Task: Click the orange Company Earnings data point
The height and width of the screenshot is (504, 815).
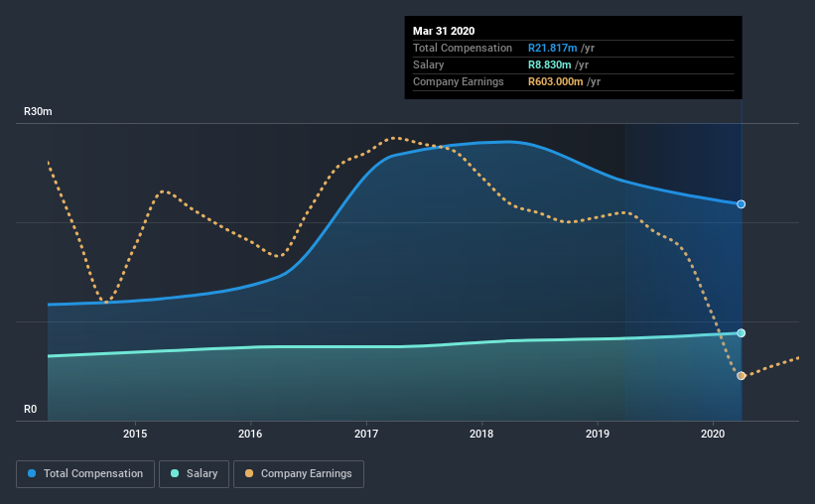Action: tap(742, 376)
